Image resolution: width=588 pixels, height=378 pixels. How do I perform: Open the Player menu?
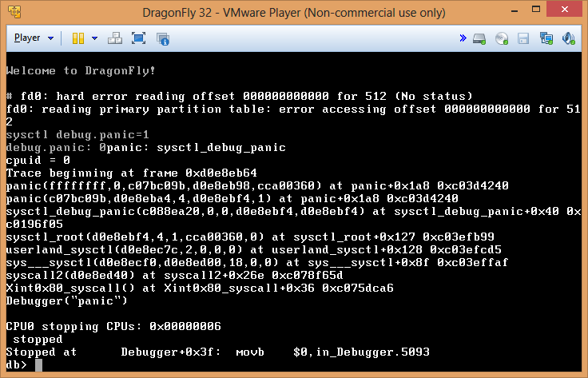(x=27, y=38)
